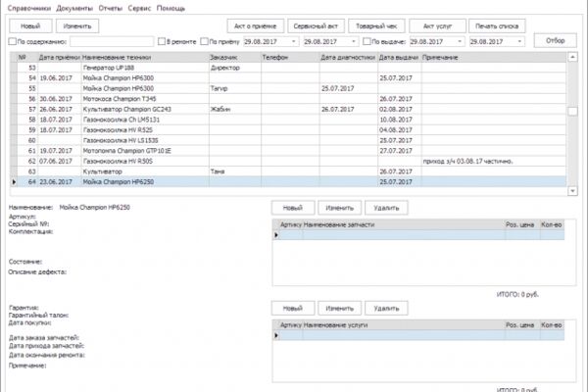588x392 pixels.
Task: Open По выдаче start date dropdown
Action: coord(460,41)
